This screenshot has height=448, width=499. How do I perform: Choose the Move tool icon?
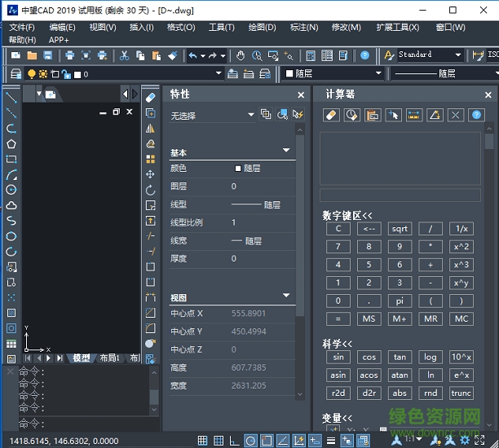click(150, 174)
